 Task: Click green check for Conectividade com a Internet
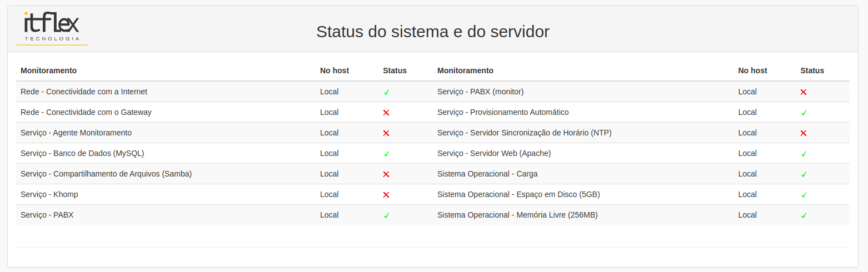[x=386, y=92]
